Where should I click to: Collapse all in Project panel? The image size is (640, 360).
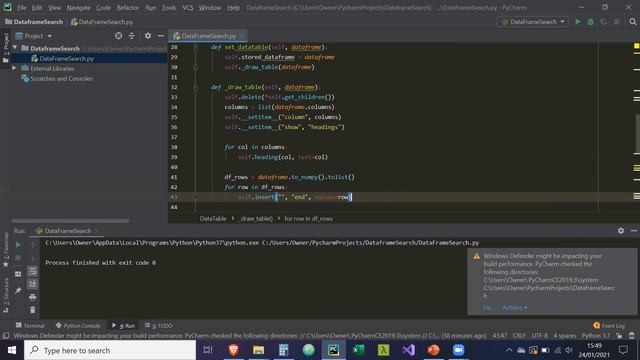point(131,36)
